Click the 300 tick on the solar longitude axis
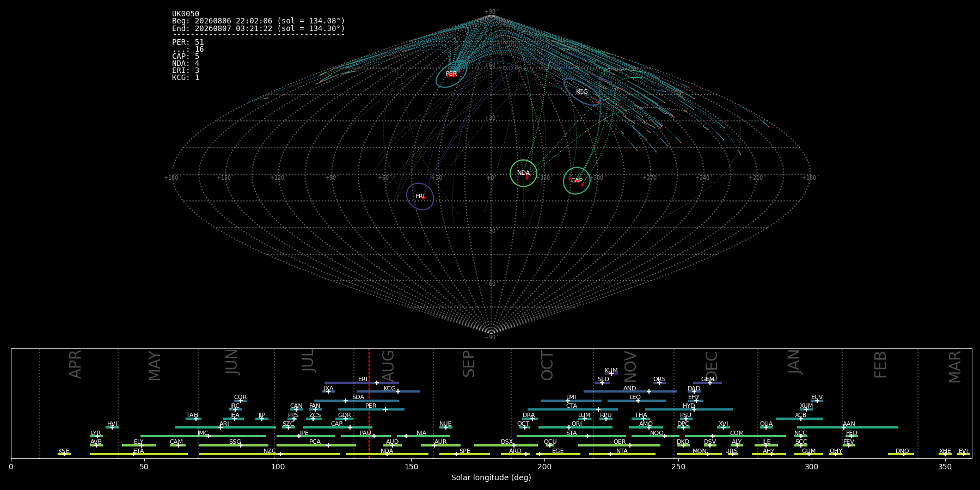 [x=811, y=467]
